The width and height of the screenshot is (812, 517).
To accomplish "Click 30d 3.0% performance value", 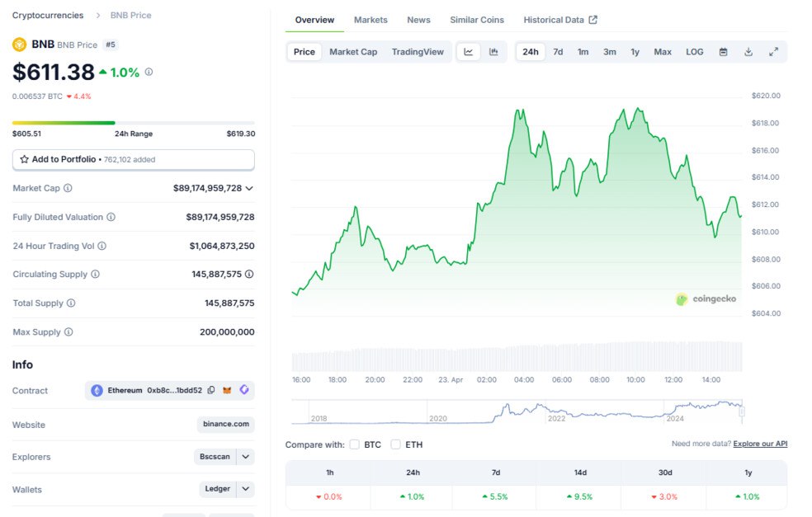I will coord(664,497).
